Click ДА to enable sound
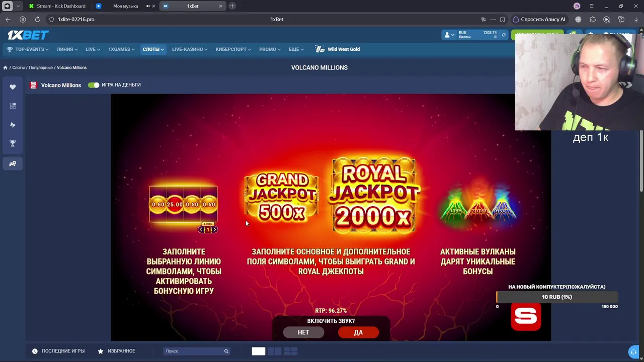The width and height of the screenshot is (644, 362). click(x=358, y=332)
